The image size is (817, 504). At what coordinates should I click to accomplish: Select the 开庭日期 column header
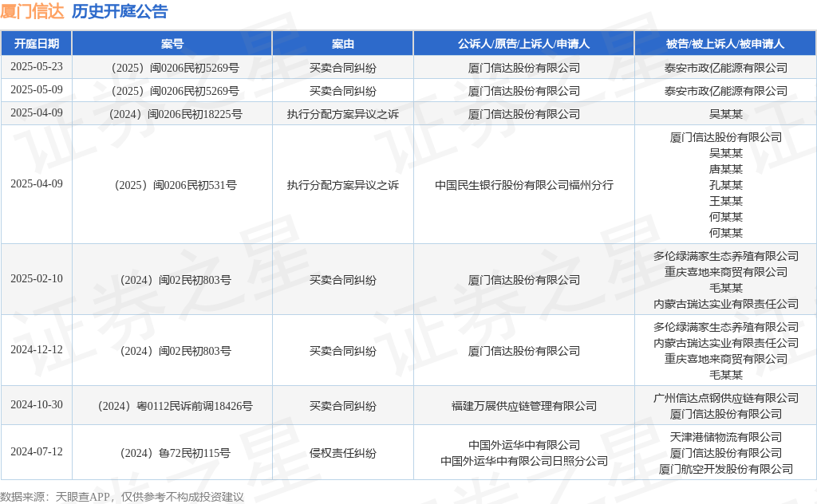[x=37, y=44]
